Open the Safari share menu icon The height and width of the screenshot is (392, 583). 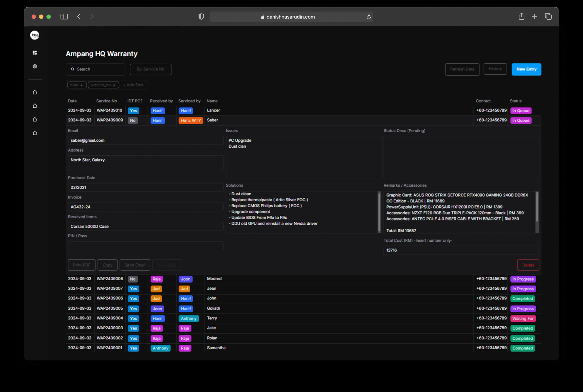(522, 16)
